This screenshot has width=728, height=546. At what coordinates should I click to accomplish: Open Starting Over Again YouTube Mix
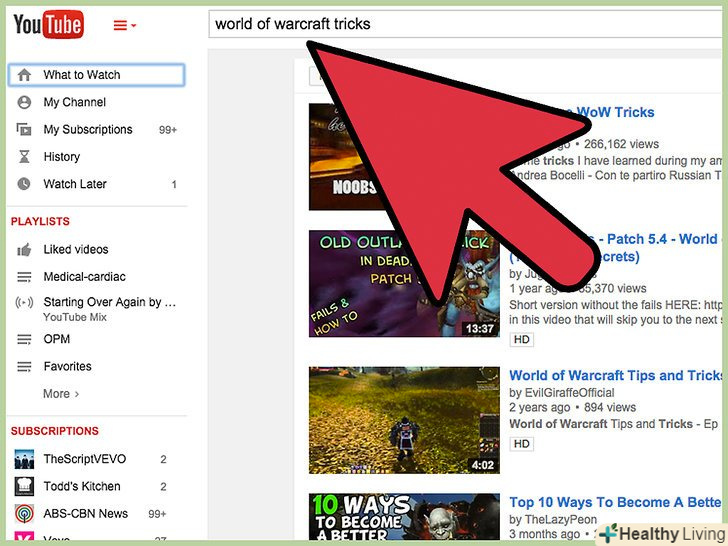110,309
